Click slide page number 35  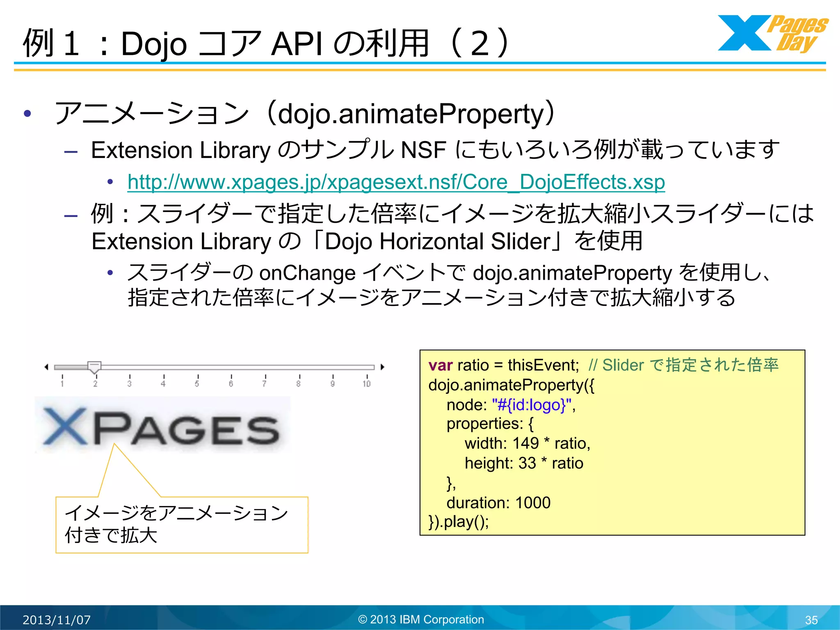811,620
